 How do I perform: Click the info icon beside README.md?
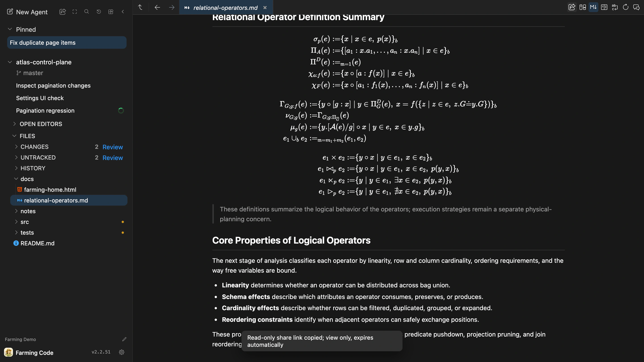(x=16, y=243)
